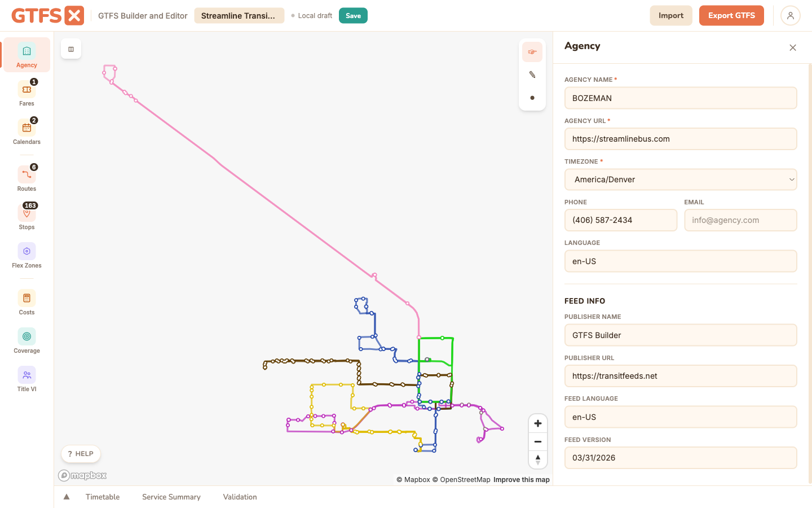Open the Help button
Image resolution: width=812 pixels, height=508 pixels.
(x=81, y=454)
